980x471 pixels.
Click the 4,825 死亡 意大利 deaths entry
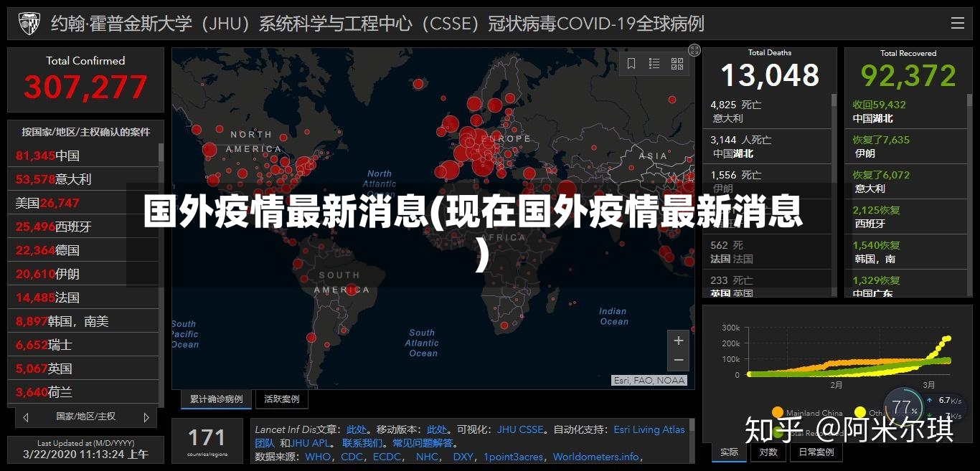point(766,111)
